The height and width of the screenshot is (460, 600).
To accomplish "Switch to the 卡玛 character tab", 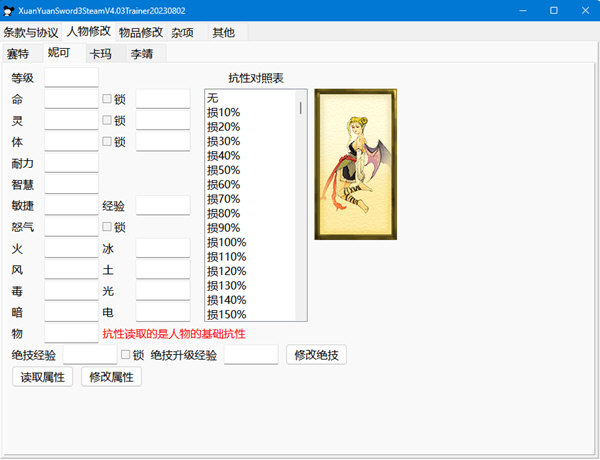I will point(101,54).
